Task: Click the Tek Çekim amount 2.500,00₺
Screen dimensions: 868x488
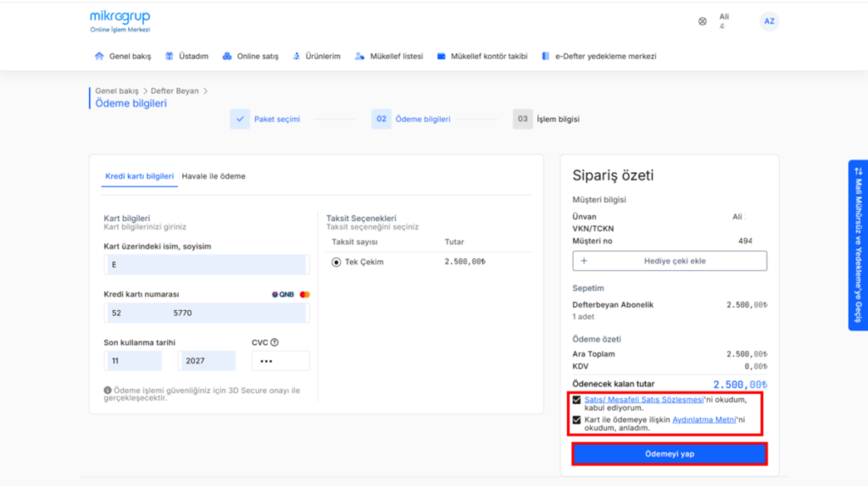Action: (465, 262)
